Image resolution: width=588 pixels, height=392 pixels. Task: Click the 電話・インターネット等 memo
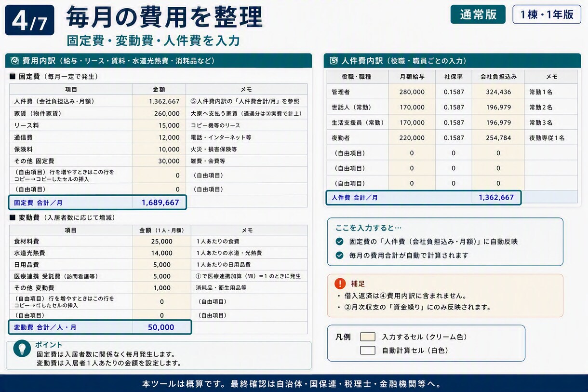(x=221, y=137)
